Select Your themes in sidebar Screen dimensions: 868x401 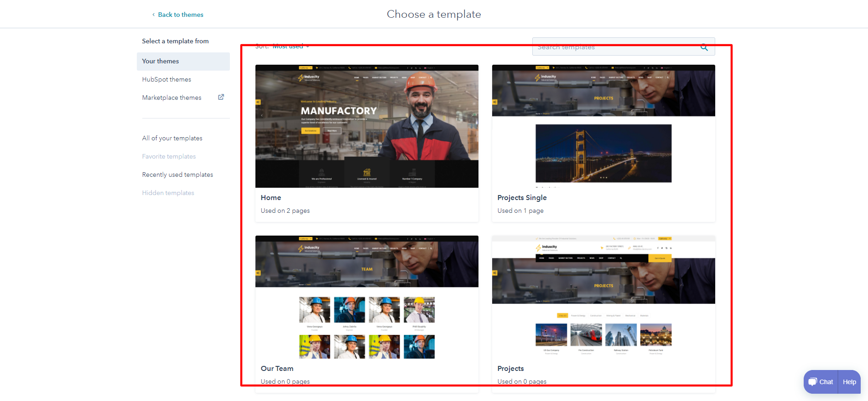tap(183, 61)
